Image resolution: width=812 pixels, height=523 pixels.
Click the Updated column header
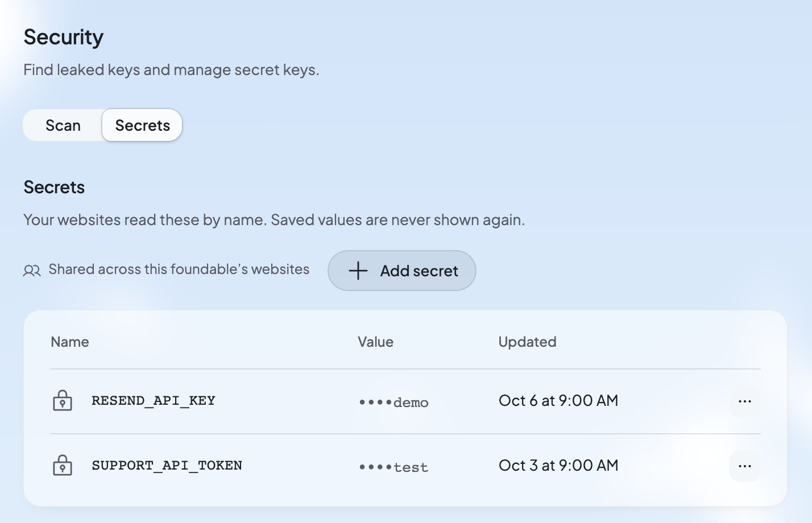click(527, 342)
